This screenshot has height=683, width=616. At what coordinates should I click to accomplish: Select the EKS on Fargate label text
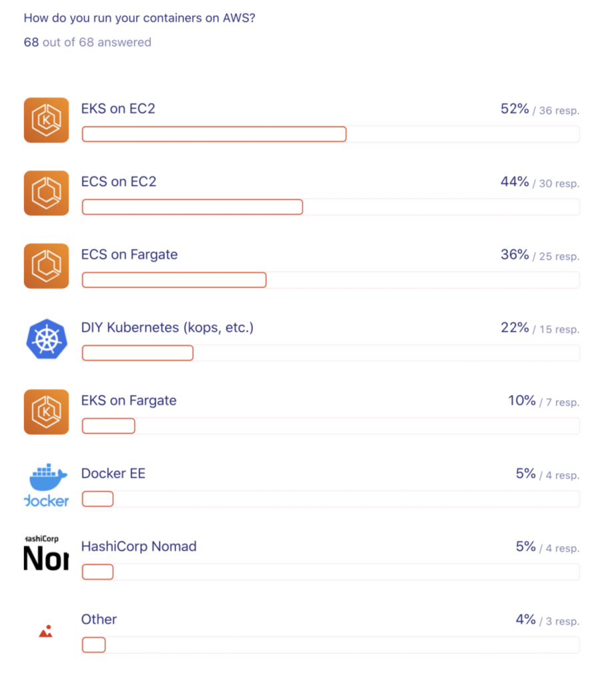pos(129,401)
